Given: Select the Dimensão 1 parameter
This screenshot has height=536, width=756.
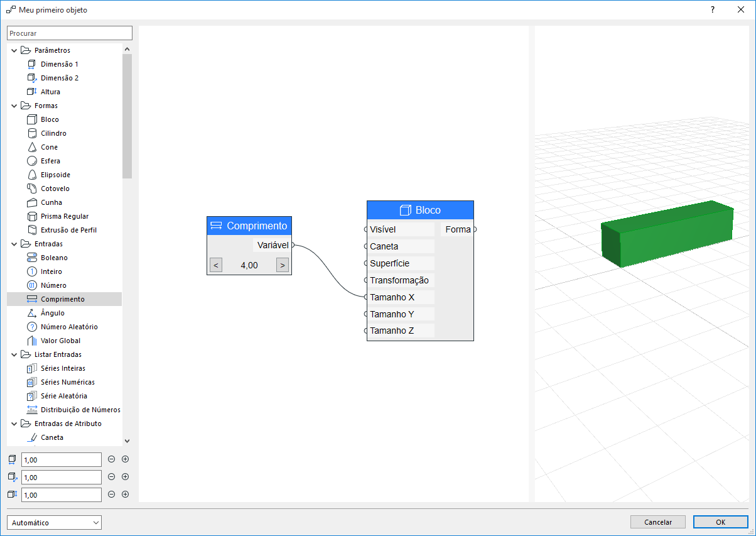Looking at the screenshot, I should pos(60,64).
